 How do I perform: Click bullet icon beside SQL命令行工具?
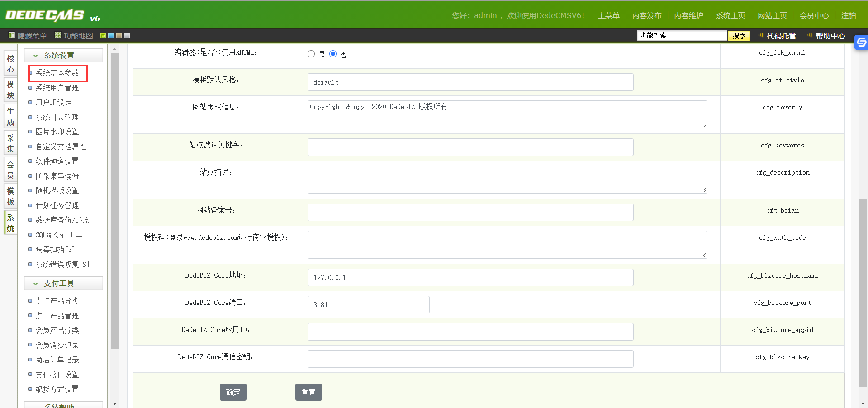tap(30, 235)
